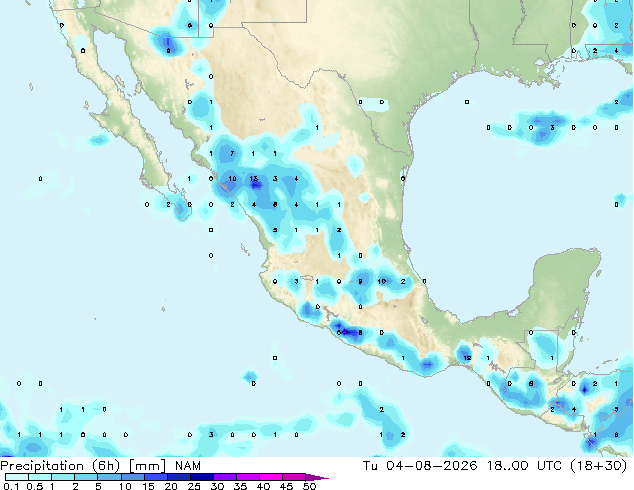Click the '25' legend tick label

tap(194, 486)
